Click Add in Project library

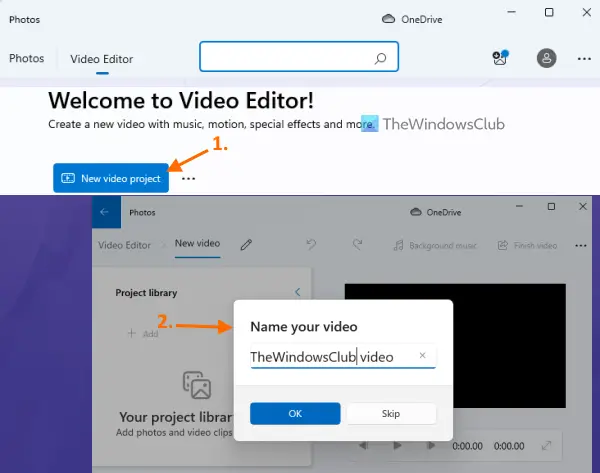tap(143, 333)
